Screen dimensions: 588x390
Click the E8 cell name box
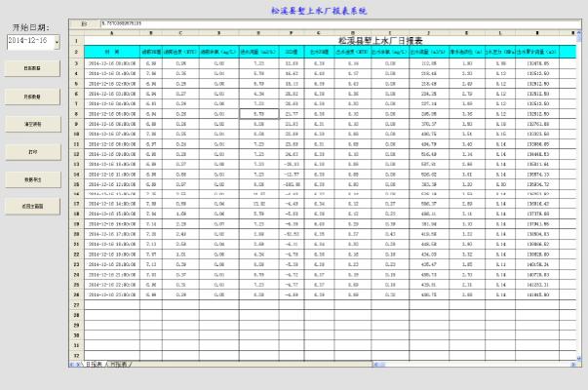(82, 19)
